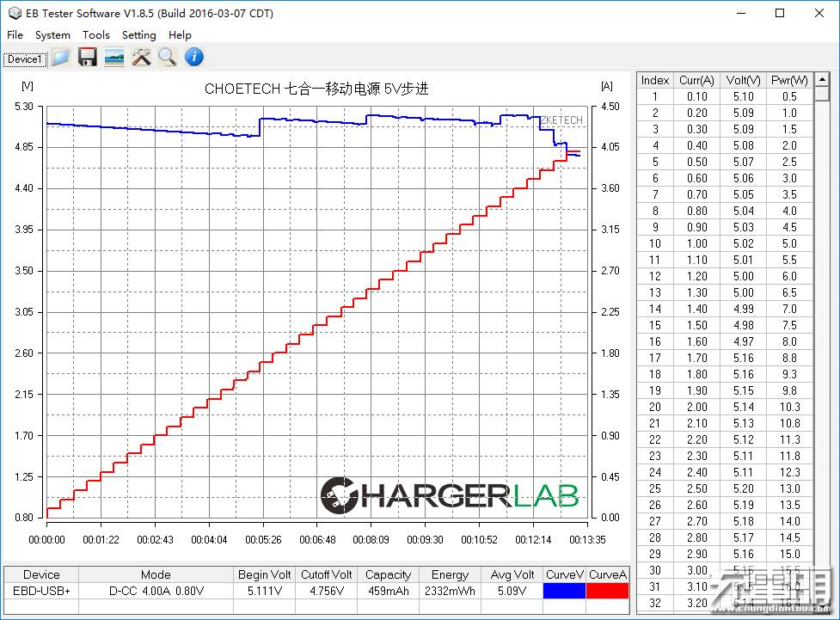The width and height of the screenshot is (840, 620).
Task: Select table row with index 25
Action: [x=725, y=488]
